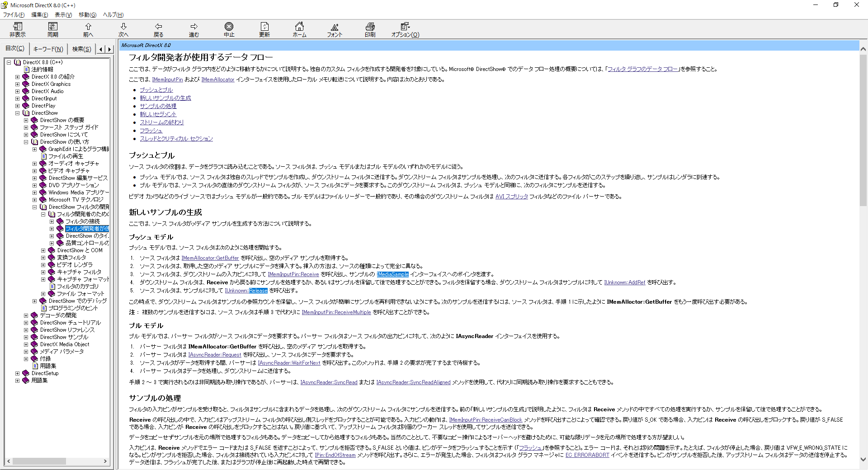Open オプション (Options) toolbar icon

click(405, 26)
